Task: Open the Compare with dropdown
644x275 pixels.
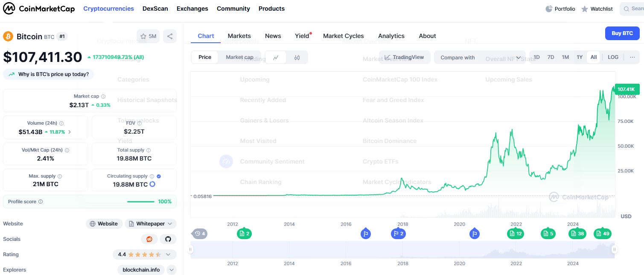Action: pos(481,58)
